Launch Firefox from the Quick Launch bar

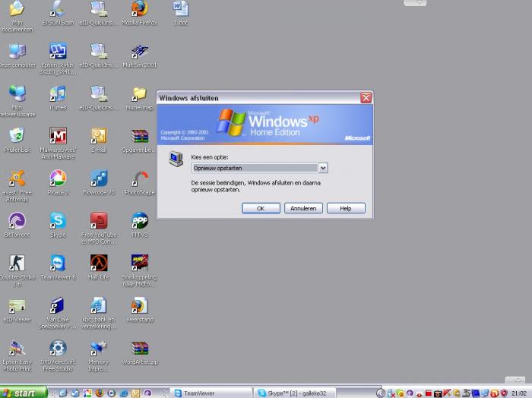pyautogui.click(x=100, y=393)
